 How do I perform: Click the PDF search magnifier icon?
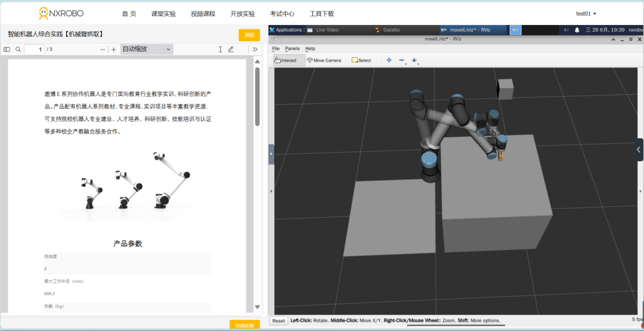(x=18, y=50)
